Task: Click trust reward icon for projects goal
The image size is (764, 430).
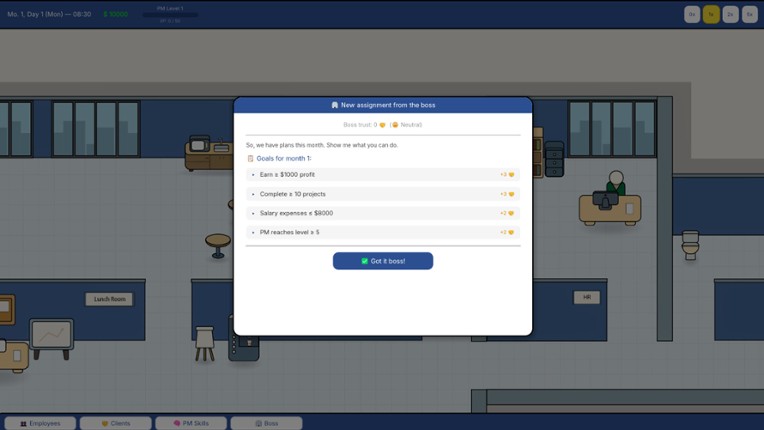Action: (511, 194)
